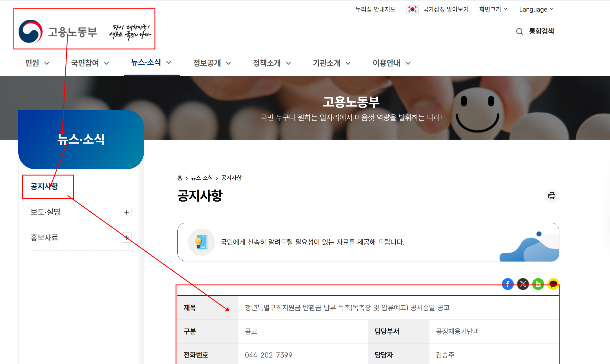Share the notice on Facebook

[507, 284]
